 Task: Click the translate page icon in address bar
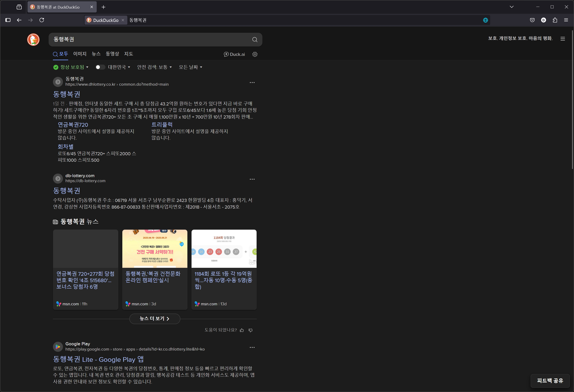point(485,20)
